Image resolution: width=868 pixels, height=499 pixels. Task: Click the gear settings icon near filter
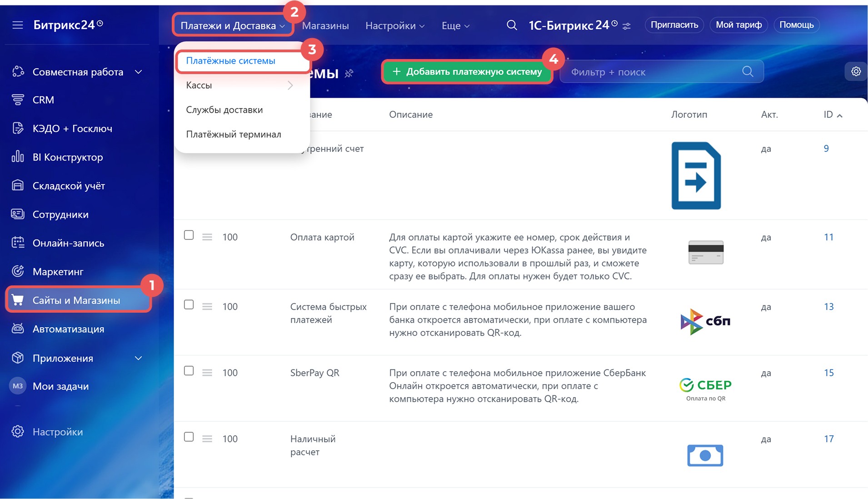click(x=856, y=72)
